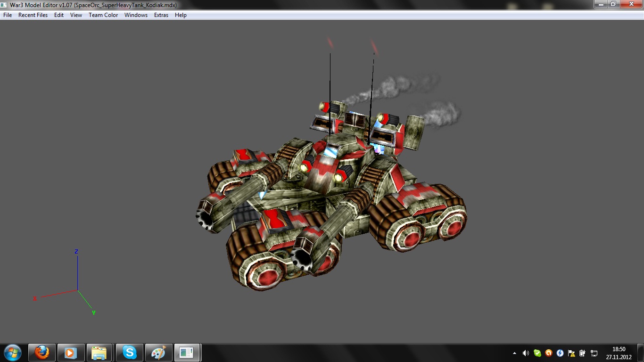Image resolution: width=644 pixels, height=362 pixels.
Task: Open the Extras menu
Action: click(161, 15)
